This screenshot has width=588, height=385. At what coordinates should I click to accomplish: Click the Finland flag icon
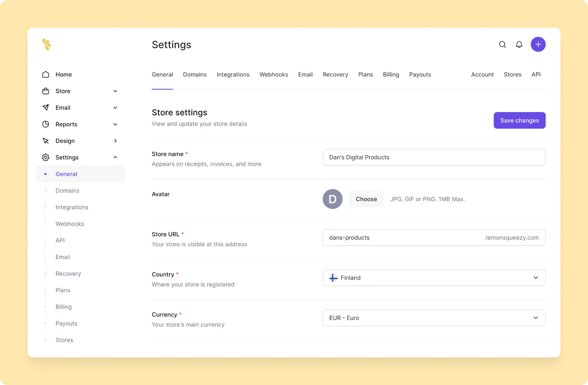coord(333,277)
